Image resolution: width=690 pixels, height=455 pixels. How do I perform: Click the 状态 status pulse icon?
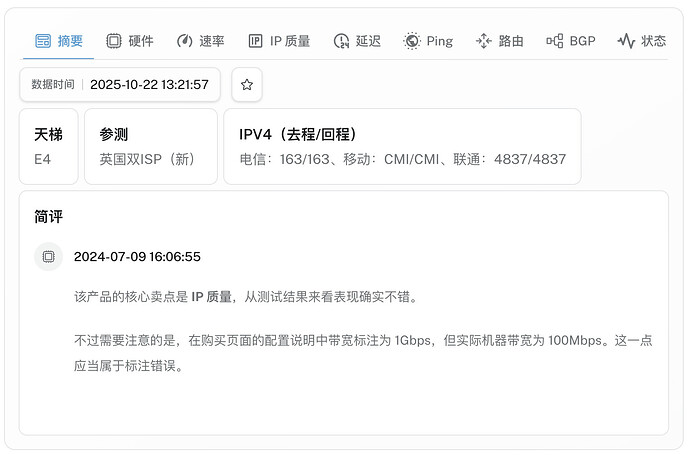pos(626,41)
